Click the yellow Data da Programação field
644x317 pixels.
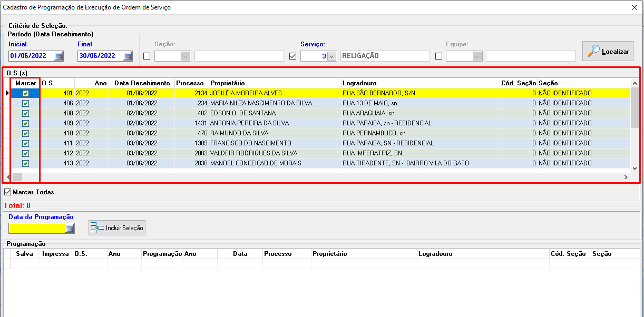click(x=37, y=228)
